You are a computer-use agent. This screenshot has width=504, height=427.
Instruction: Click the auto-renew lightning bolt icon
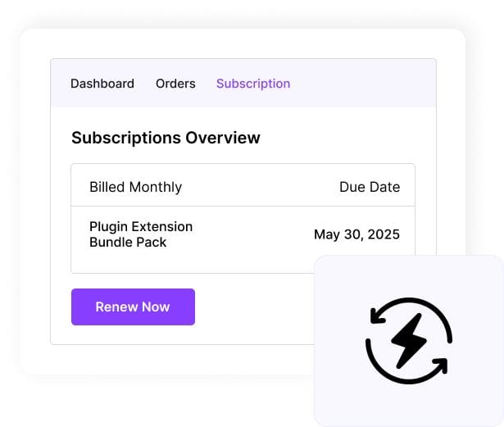click(x=408, y=339)
